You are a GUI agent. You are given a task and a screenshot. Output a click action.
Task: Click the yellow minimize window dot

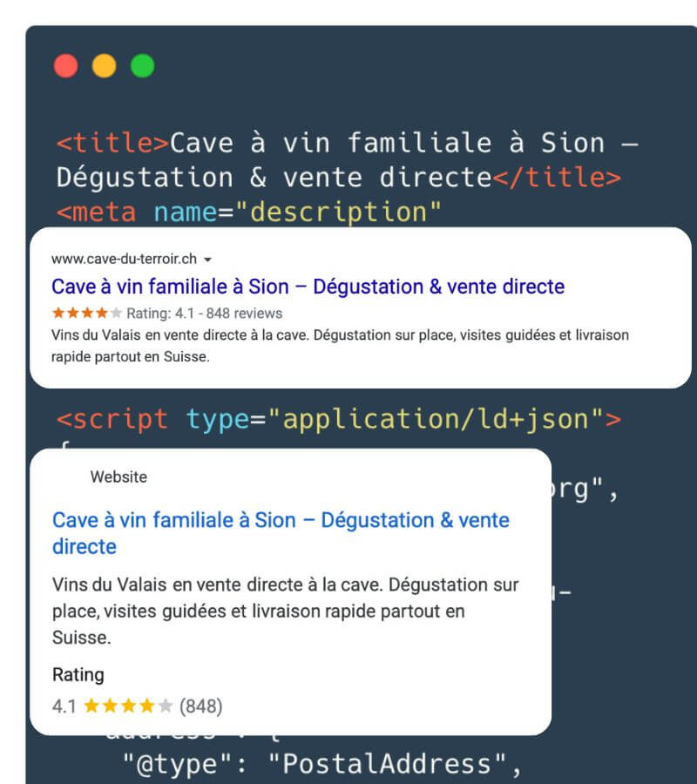104,65
